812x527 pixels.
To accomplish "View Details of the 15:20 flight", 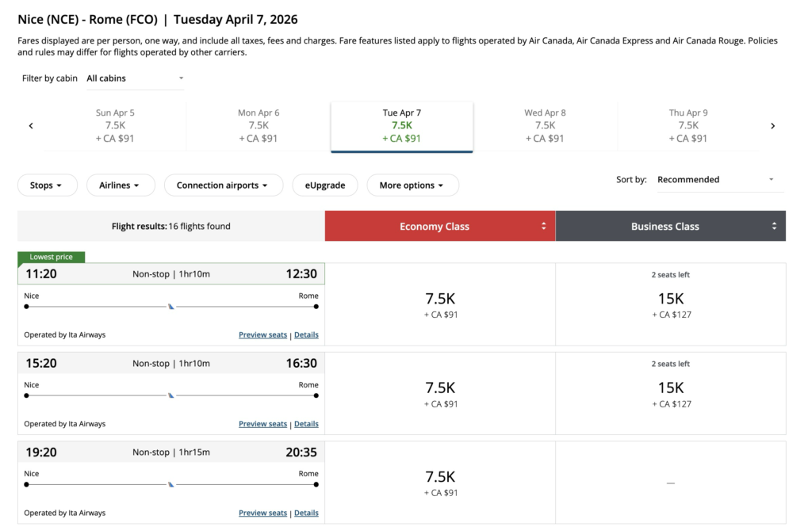I will pos(306,424).
